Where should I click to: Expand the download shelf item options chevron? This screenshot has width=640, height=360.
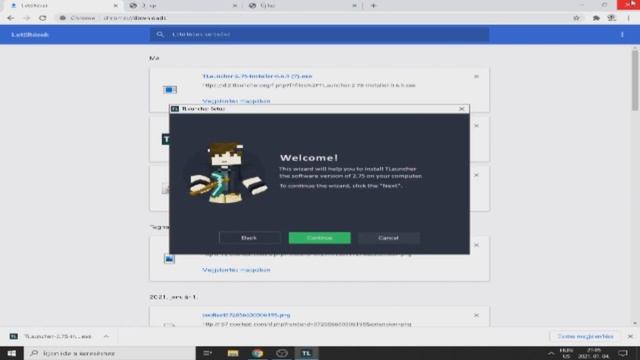(106, 336)
